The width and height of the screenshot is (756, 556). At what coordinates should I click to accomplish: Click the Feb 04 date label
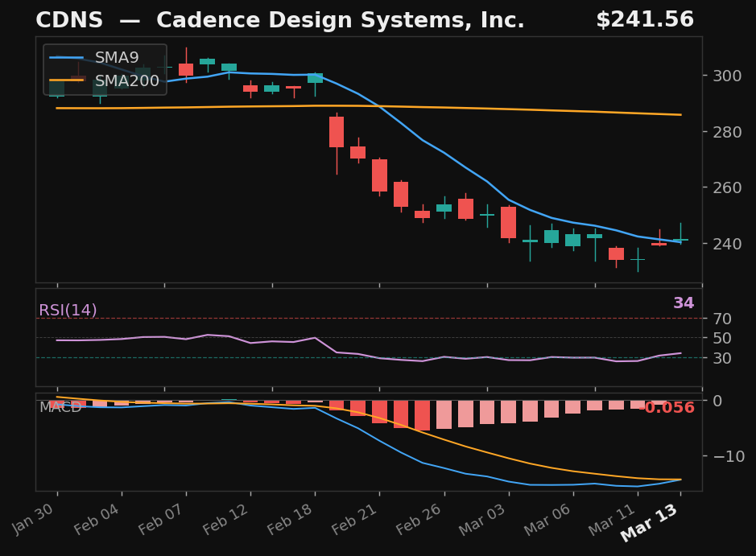click(x=97, y=519)
